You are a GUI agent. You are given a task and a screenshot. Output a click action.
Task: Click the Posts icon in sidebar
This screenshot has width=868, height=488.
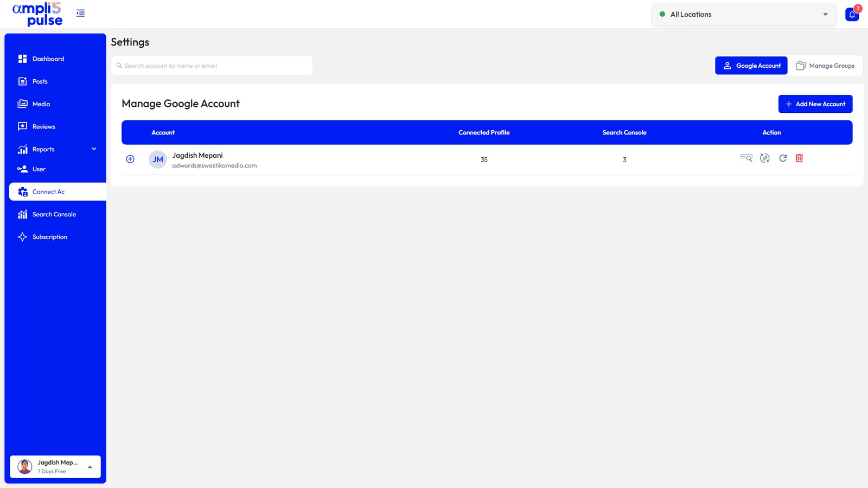[22, 81]
